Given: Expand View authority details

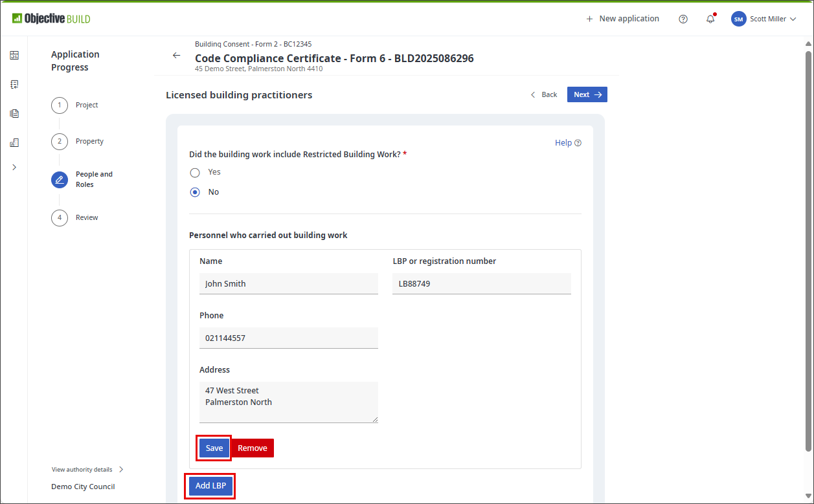Looking at the screenshot, I should click(87, 470).
